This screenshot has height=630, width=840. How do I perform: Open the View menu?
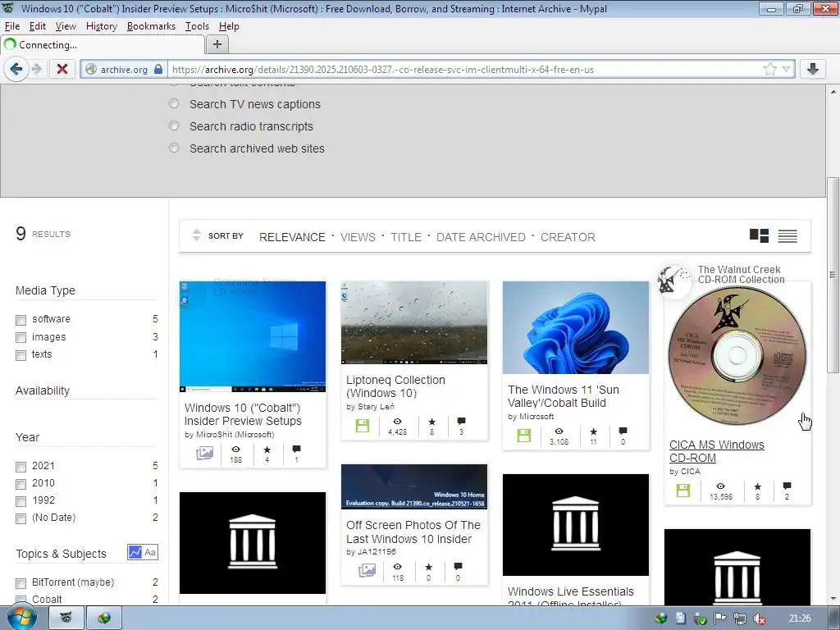pyautogui.click(x=66, y=26)
